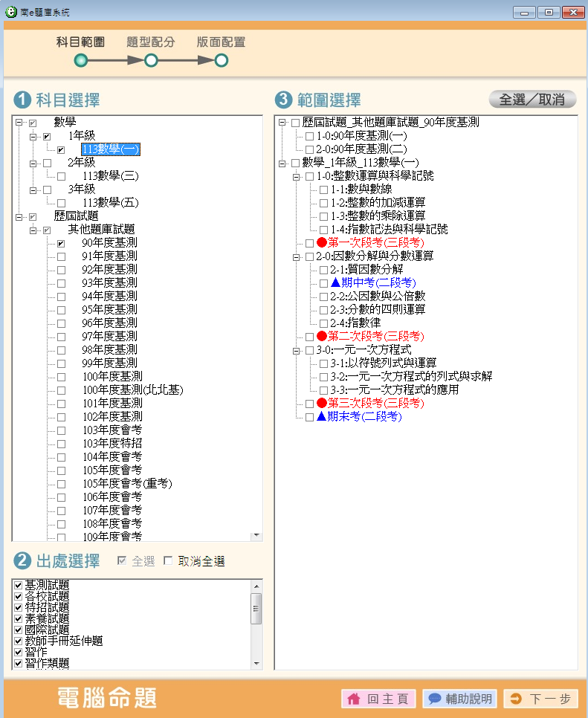This screenshot has width=588, height=718.
Task: Select the 113數學(三) tree item
Action: click(111, 176)
